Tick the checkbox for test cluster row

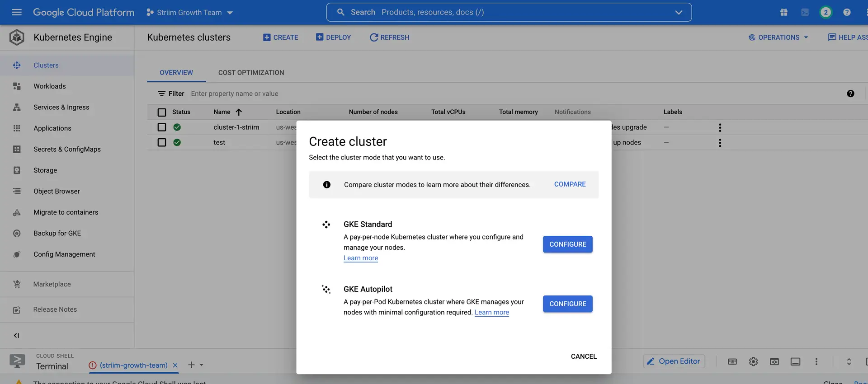pyautogui.click(x=162, y=142)
